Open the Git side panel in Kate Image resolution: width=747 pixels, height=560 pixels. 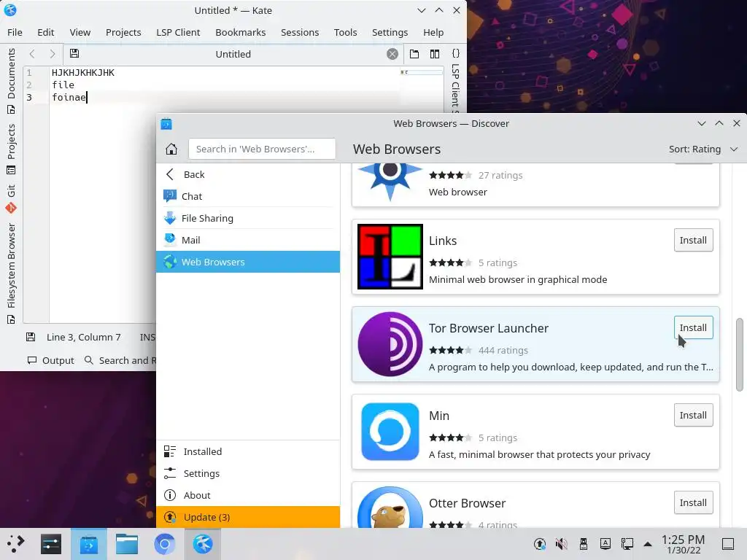coord(11,199)
